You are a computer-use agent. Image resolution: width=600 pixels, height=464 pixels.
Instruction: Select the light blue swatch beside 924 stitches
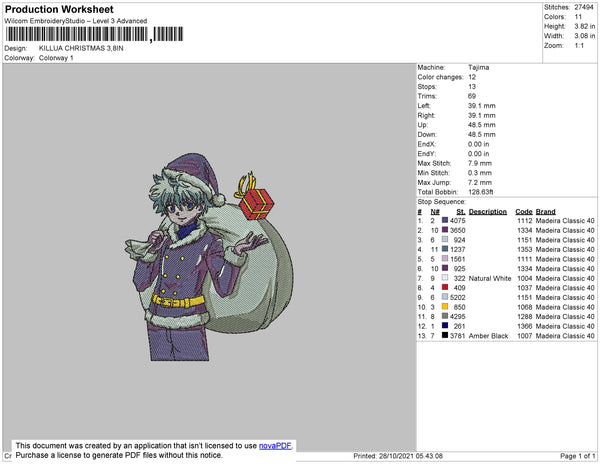coord(445,239)
